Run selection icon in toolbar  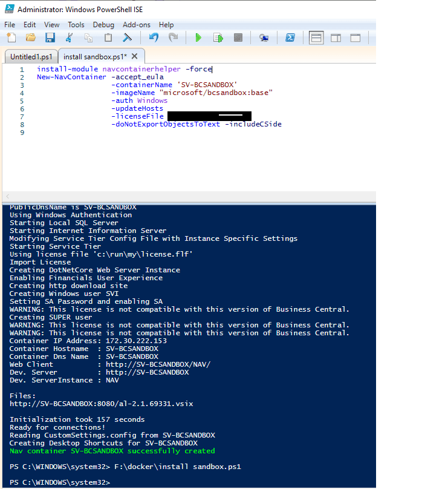pyautogui.click(x=218, y=38)
